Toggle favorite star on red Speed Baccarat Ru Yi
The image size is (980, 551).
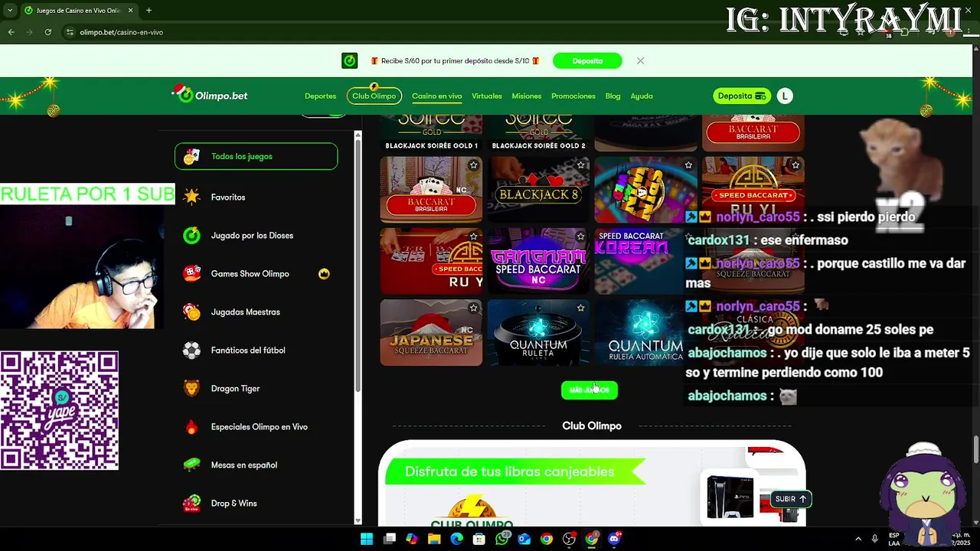473,236
